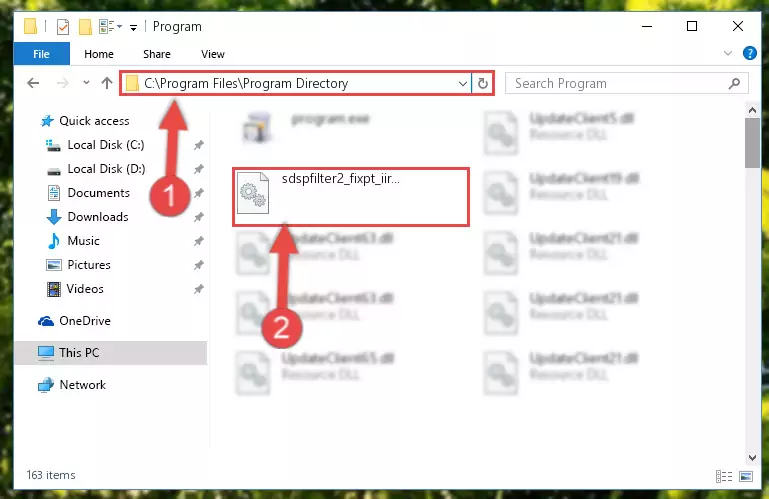Click the Downloads blue arrow icon
The height and width of the screenshot is (499, 769).
tap(53, 217)
